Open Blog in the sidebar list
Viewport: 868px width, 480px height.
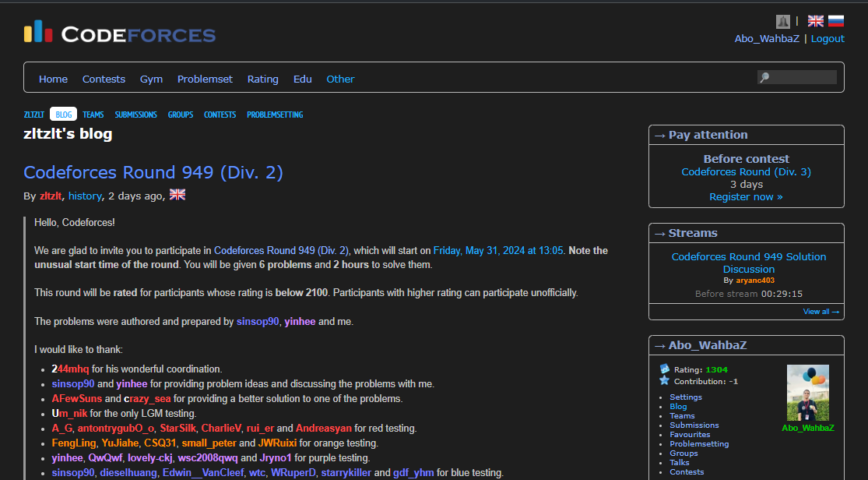tap(678, 406)
